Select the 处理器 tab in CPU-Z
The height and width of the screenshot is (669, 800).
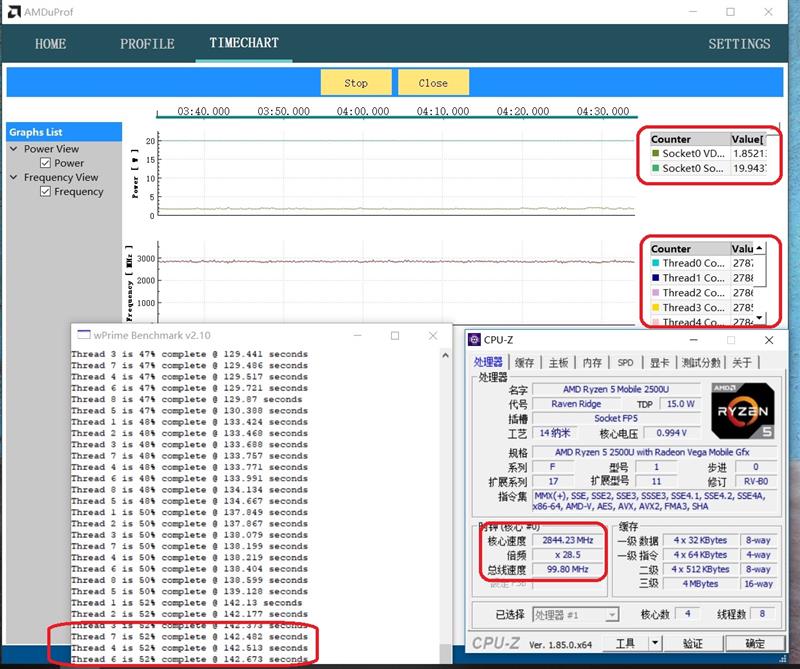[x=488, y=362]
